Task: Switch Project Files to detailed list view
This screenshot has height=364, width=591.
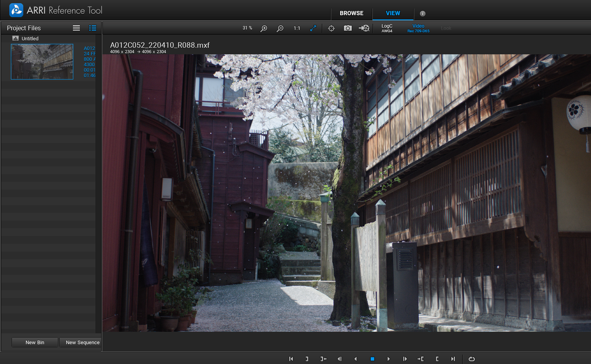Action: coord(92,28)
